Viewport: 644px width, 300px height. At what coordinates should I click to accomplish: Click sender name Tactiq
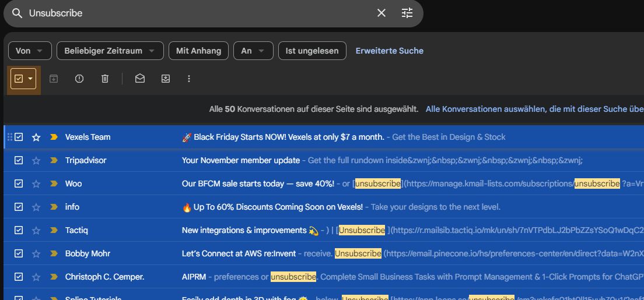click(76, 231)
